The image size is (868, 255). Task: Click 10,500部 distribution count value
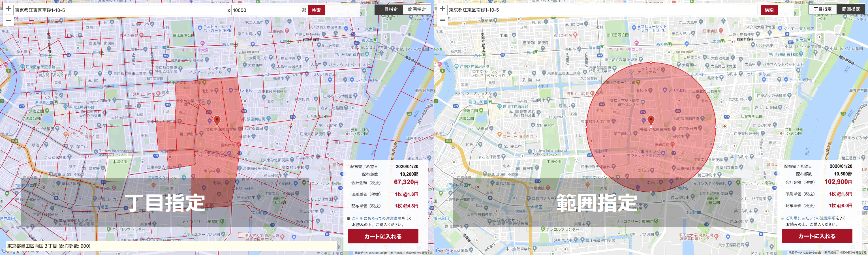[x=843, y=174]
